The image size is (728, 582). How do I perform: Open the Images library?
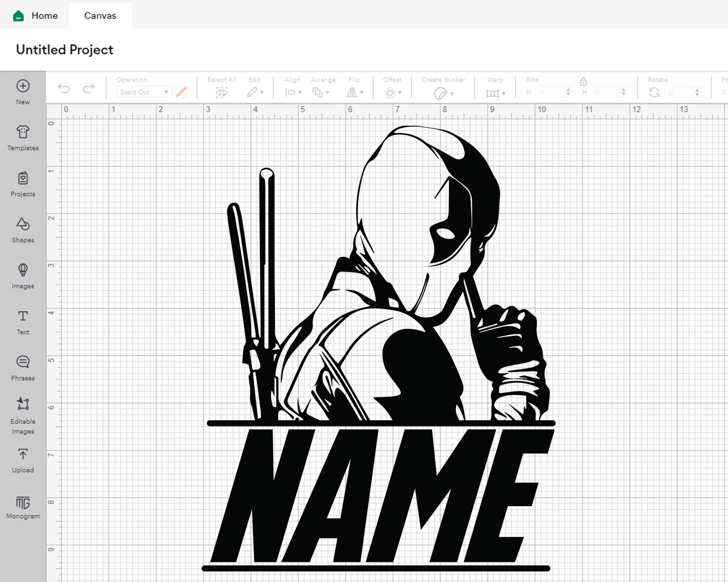[23, 276]
